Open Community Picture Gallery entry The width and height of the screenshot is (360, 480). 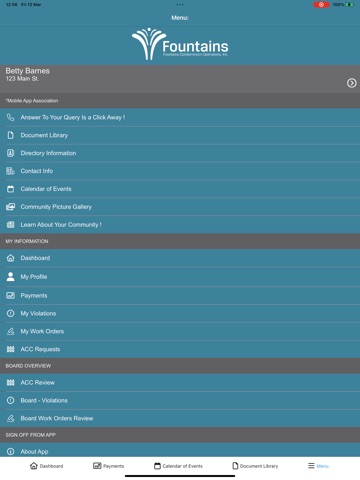180,207
